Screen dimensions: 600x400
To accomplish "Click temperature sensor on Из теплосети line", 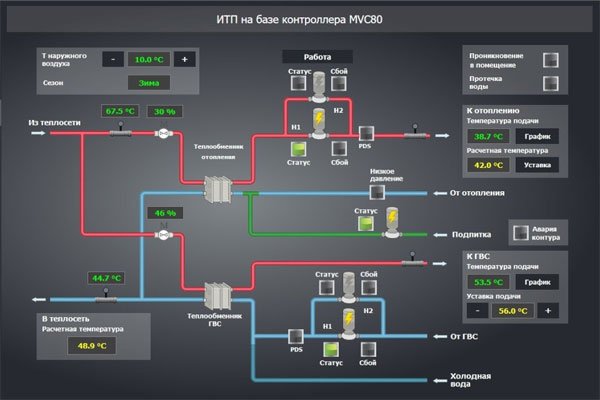I will click(x=121, y=129).
